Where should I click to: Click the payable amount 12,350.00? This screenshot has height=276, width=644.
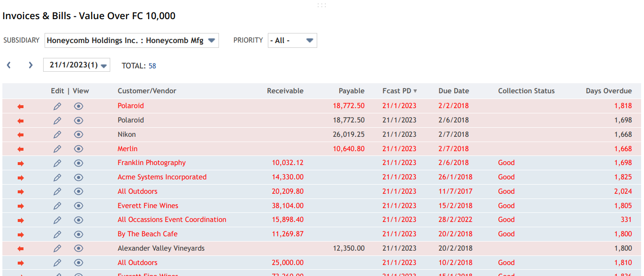[349, 248]
